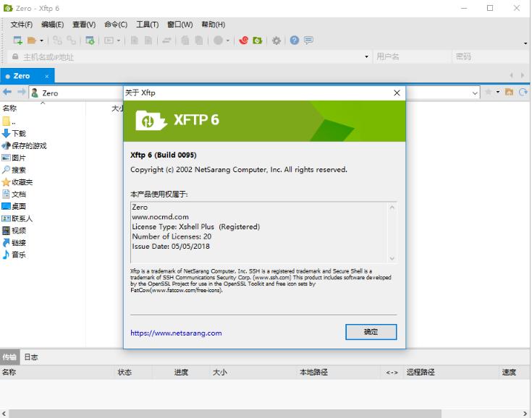Open the https://www.netsarang.com link
The height and width of the screenshot is (418, 532).
(176, 333)
